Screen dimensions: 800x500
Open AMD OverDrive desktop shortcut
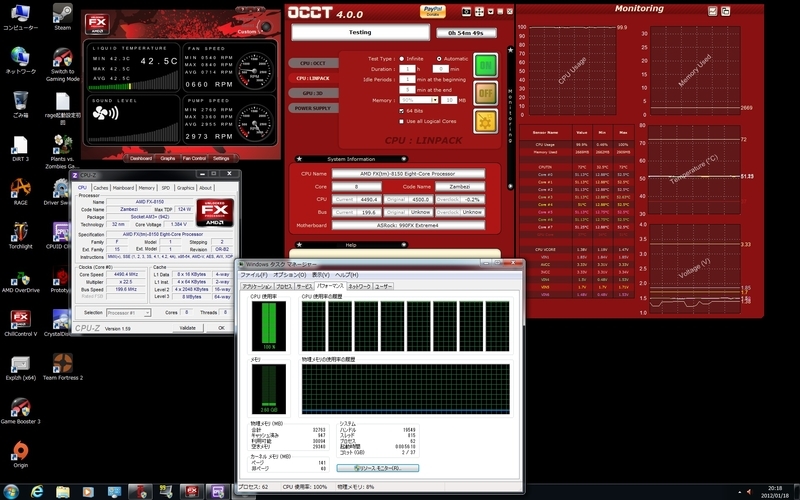point(20,280)
